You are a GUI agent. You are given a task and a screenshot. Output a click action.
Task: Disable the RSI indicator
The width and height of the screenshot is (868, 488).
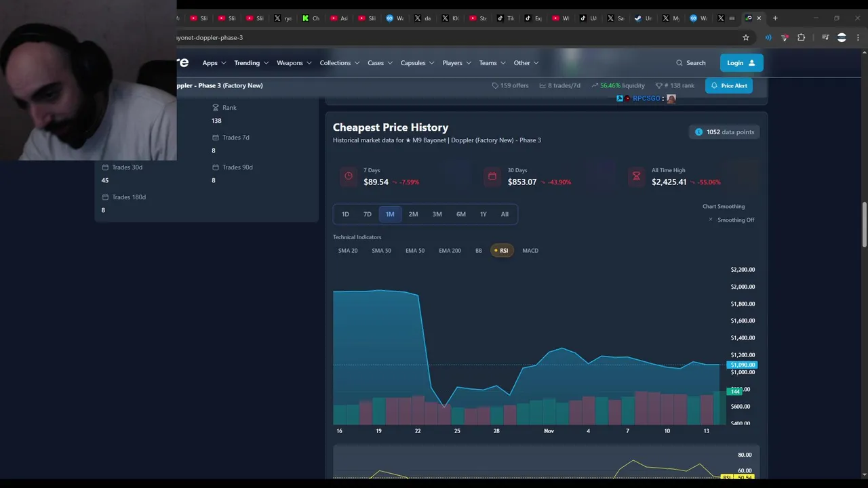501,251
